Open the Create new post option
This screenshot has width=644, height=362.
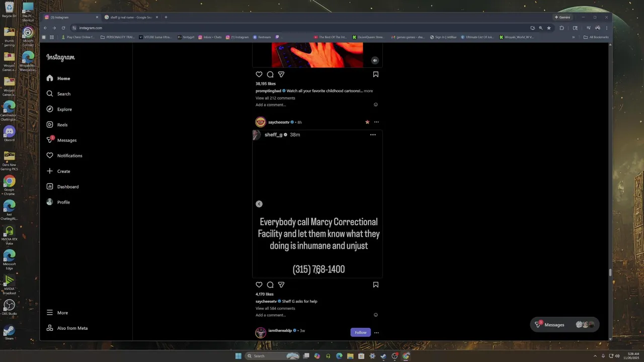point(58,171)
